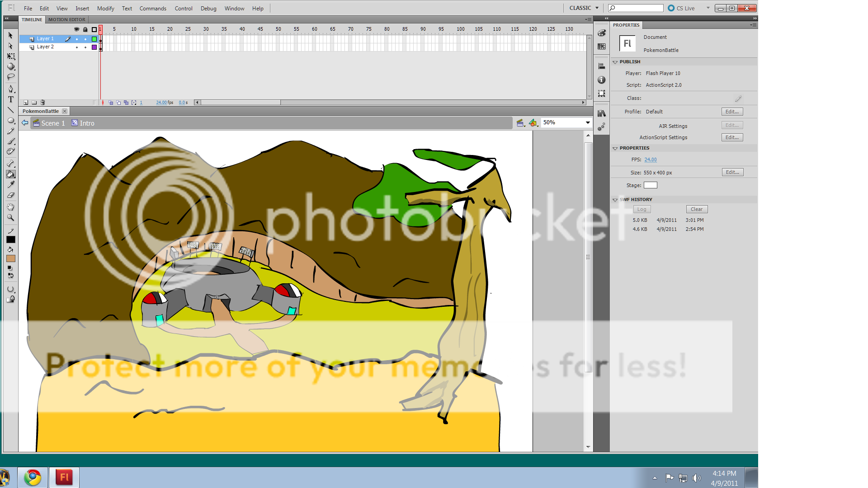The image size is (868, 488).
Task: Select the Selection arrow tool
Action: (x=10, y=35)
